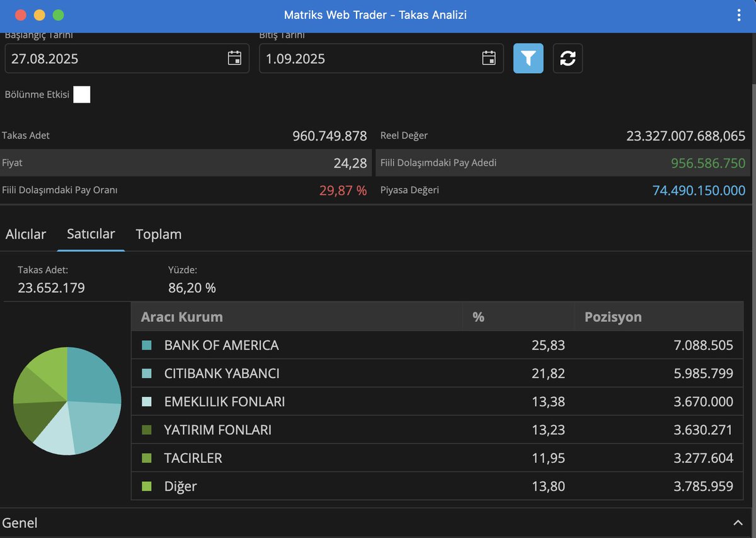Click CITIBANK YABANCI legend color square
The image size is (756, 538).
[x=147, y=374]
